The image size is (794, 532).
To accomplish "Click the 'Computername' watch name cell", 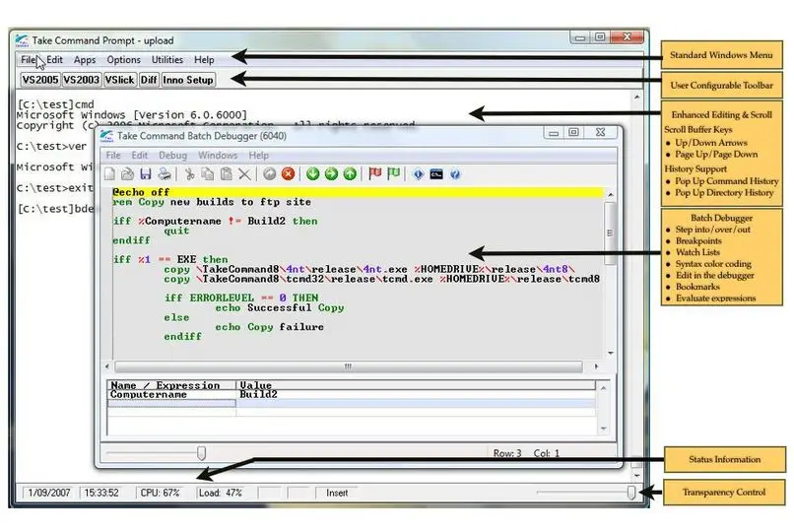I will click(171, 394).
